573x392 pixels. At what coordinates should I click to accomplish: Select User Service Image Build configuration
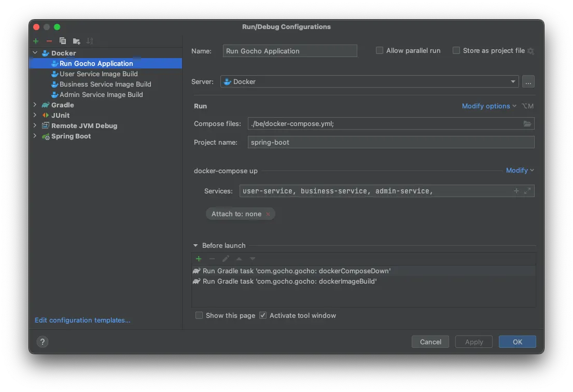tap(99, 74)
